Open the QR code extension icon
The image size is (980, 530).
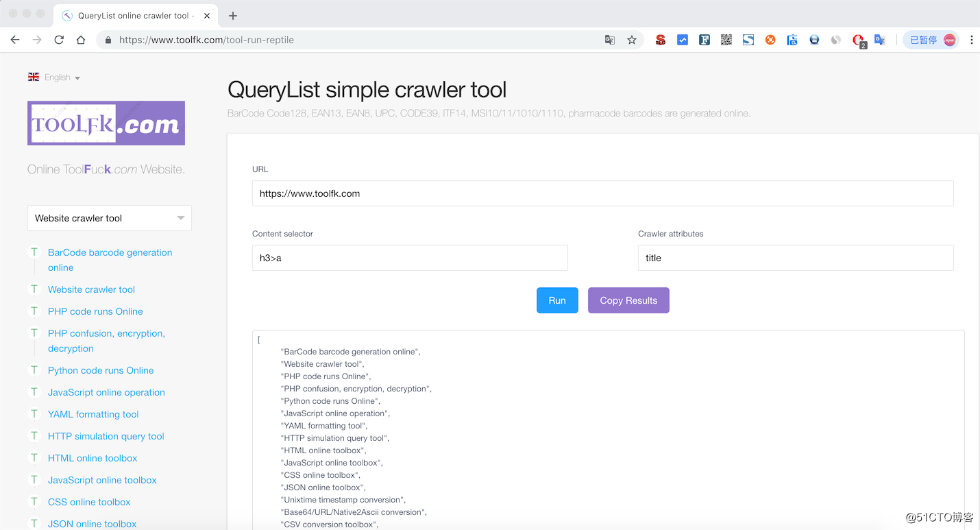point(726,40)
